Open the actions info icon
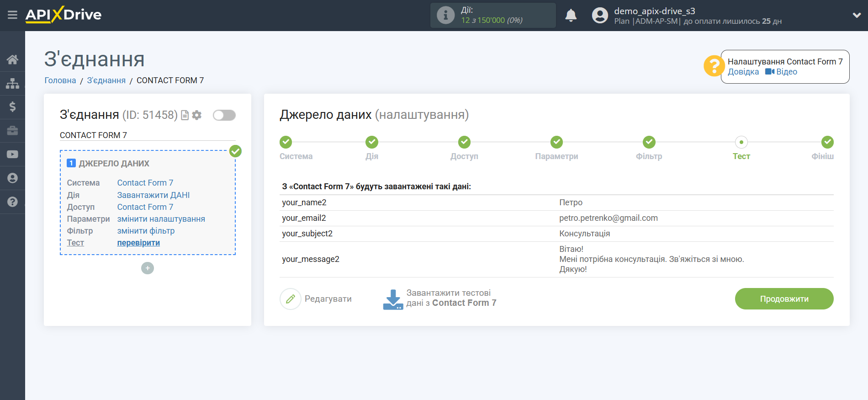 coord(445,15)
